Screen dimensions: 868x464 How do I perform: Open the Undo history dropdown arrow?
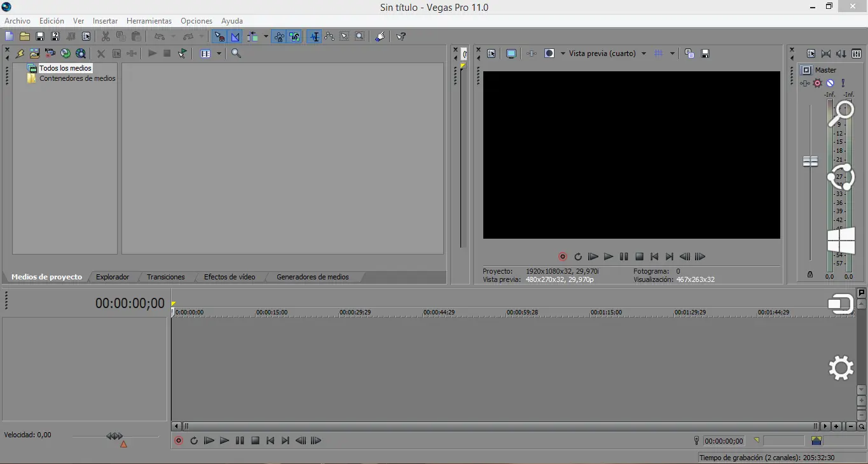[x=173, y=36]
